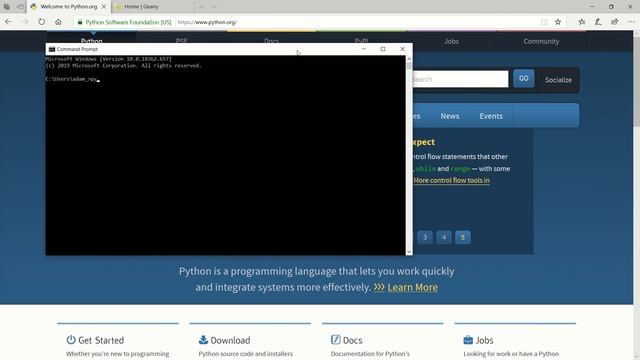Click the Jobs section heading

pos(484,340)
